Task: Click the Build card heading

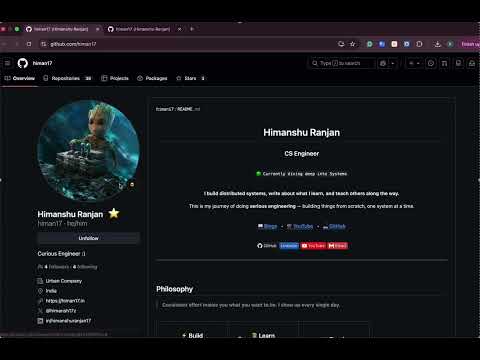Action: coord(192,335)
